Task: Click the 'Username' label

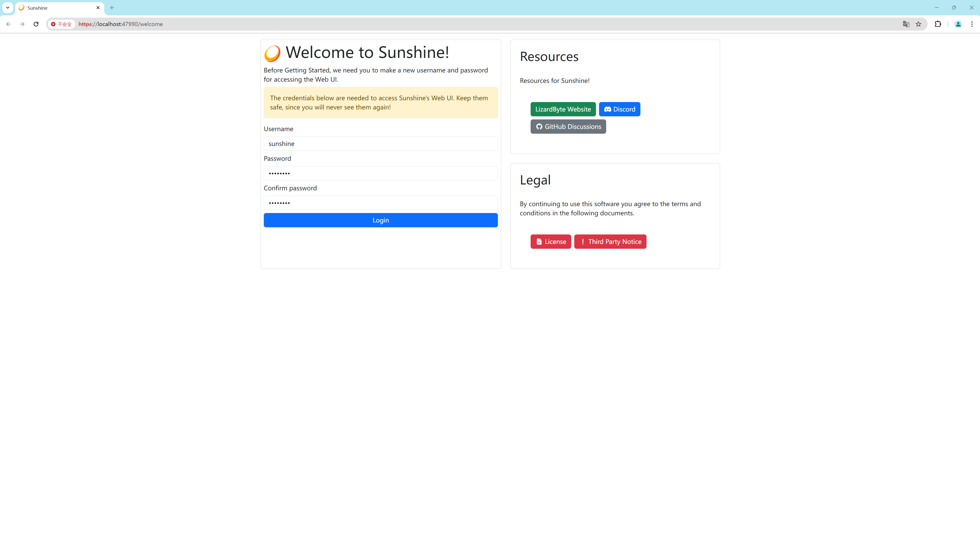Action: pyautogui.click(x=279, y=129)
